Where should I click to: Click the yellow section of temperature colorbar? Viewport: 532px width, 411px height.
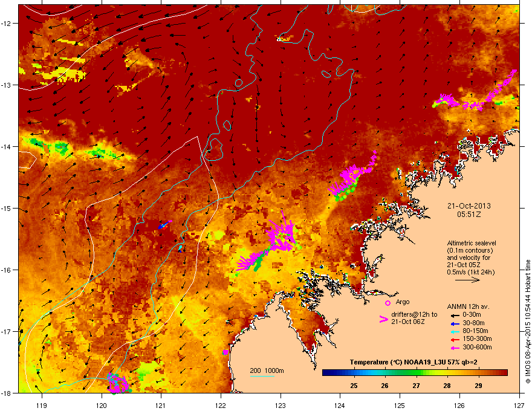click(x=440, y=373)
